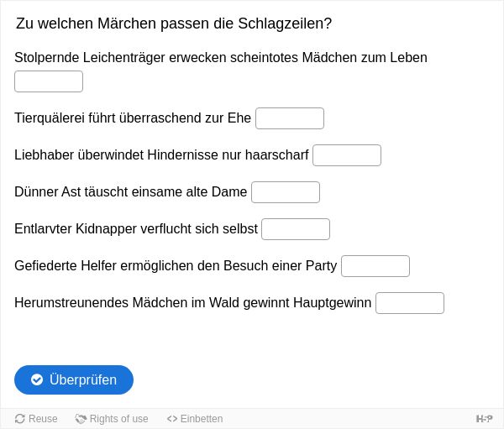Focus the answer field after Tierquälerei headline

290,118
